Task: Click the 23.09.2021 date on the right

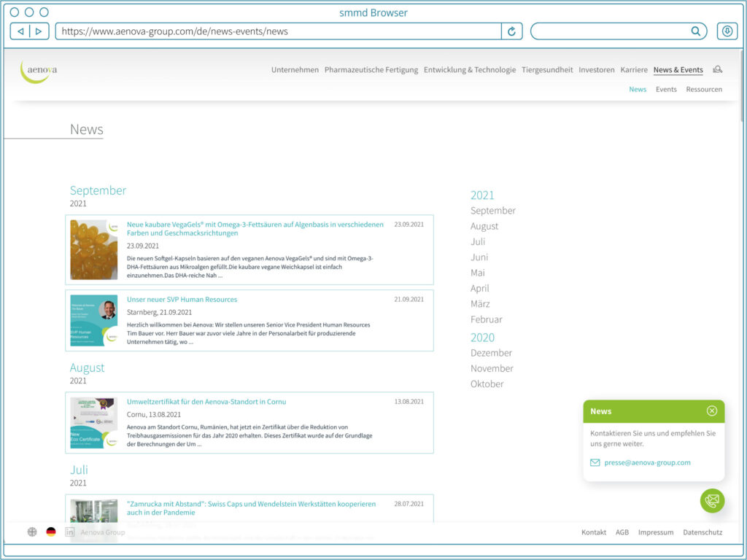Action: click(409, 225)
